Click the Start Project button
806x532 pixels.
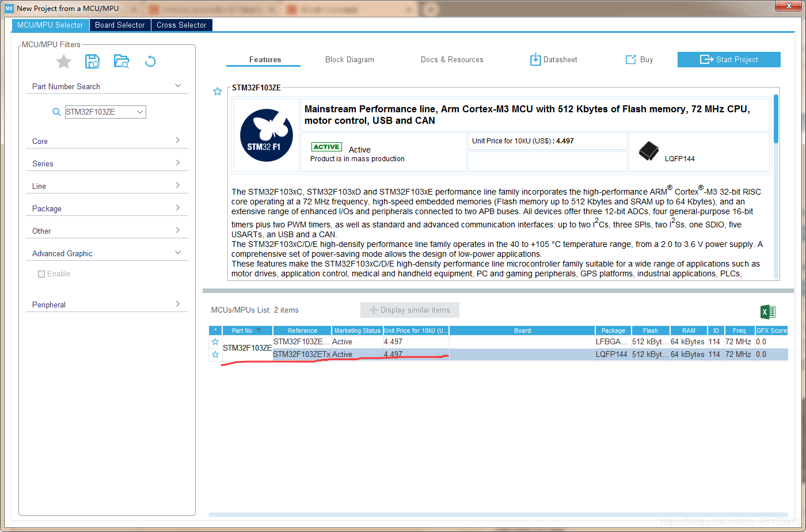coord(729,59)
